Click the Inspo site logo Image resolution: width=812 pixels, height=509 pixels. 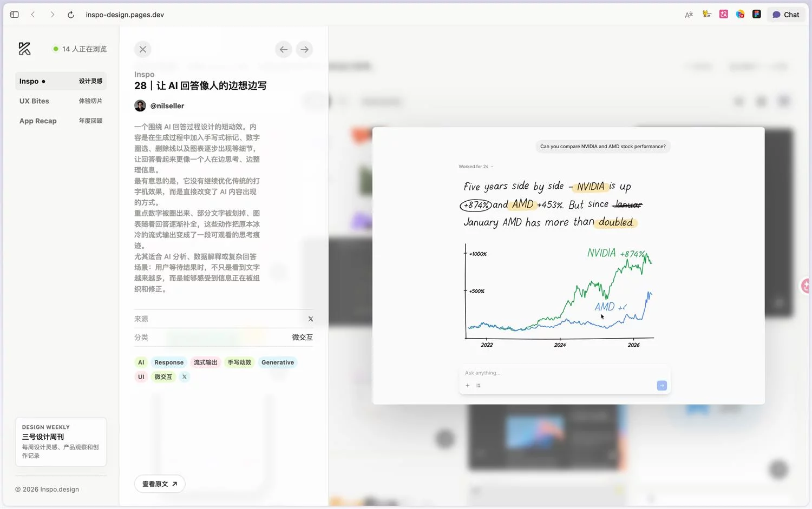(24, 49)
